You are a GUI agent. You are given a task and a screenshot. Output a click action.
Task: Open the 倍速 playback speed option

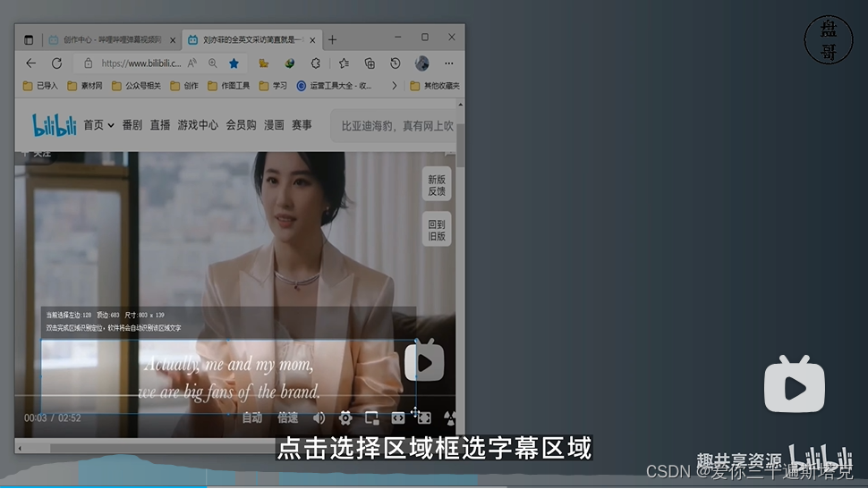pos(287,417)
